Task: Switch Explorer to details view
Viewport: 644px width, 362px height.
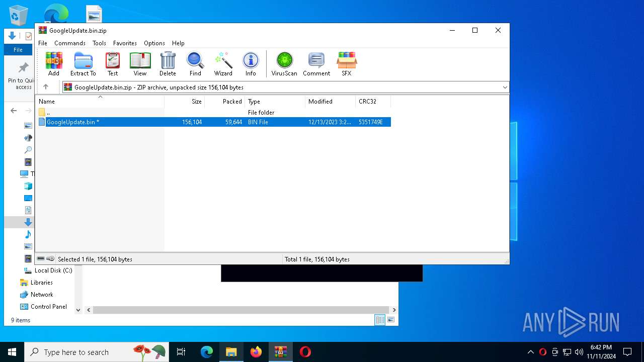Action: pyautogui.click(x=380, y=320)
